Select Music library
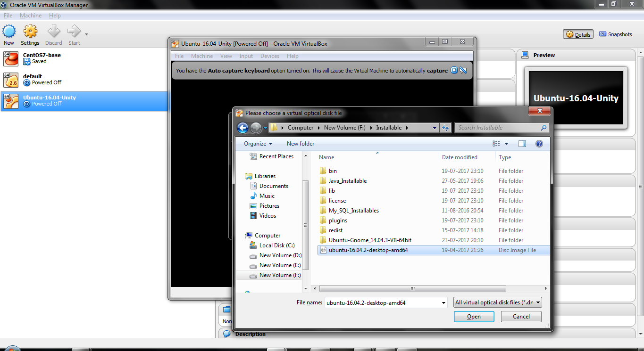The width and height of the screenshot is (644, 351). point(262,196)
